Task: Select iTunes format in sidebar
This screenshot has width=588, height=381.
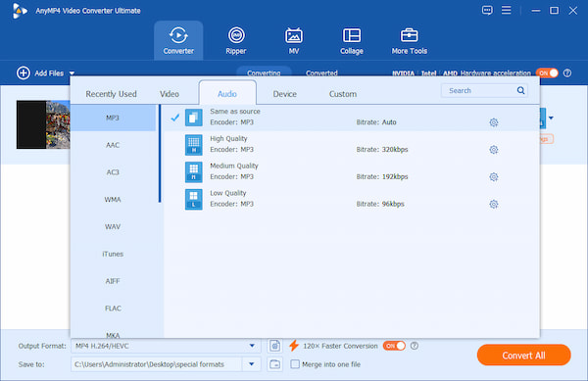Action: click(x=113, y=254)
